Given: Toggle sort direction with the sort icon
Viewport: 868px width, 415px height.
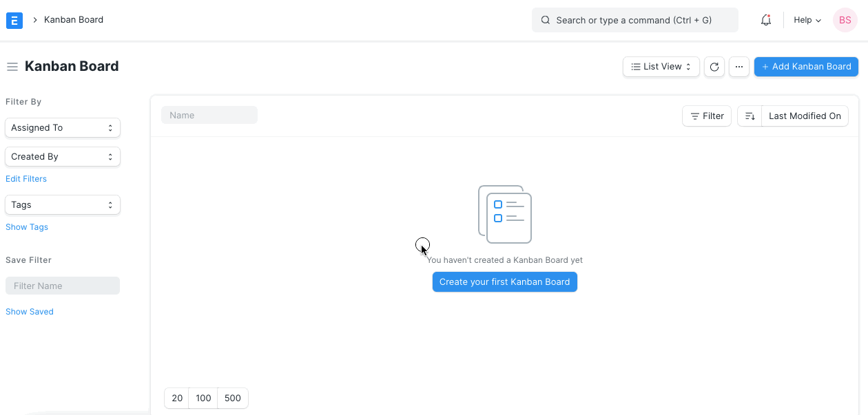Looking at the screenshot, I should coord(750,116).
